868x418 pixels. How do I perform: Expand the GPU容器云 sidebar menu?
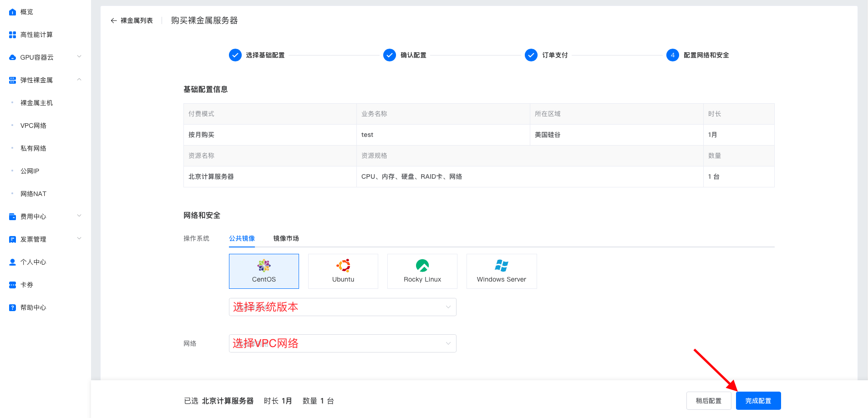click(x=79, y=57)
